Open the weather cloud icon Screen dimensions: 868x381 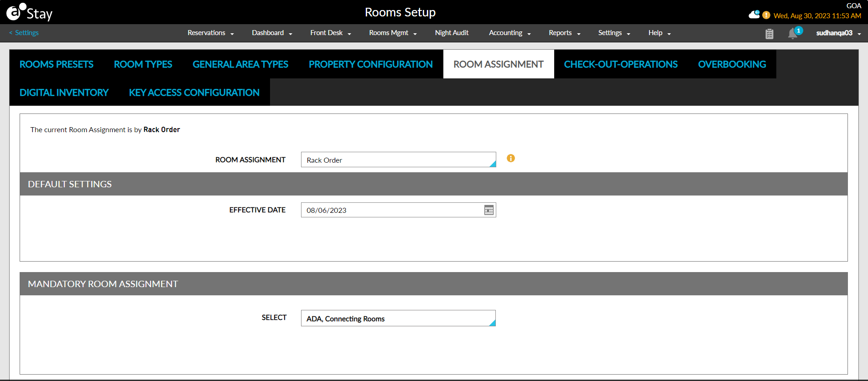coord(754,15)
